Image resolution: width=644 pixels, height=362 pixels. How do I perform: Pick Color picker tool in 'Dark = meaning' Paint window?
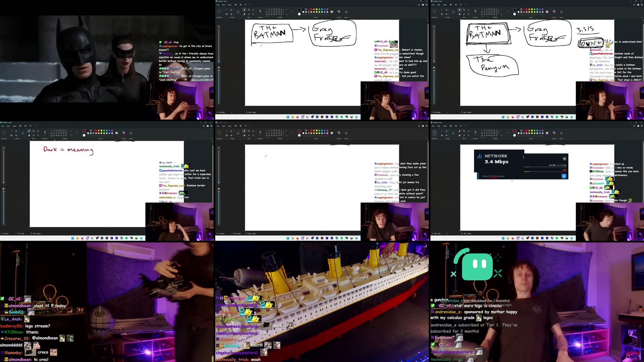tap(34, 135)
